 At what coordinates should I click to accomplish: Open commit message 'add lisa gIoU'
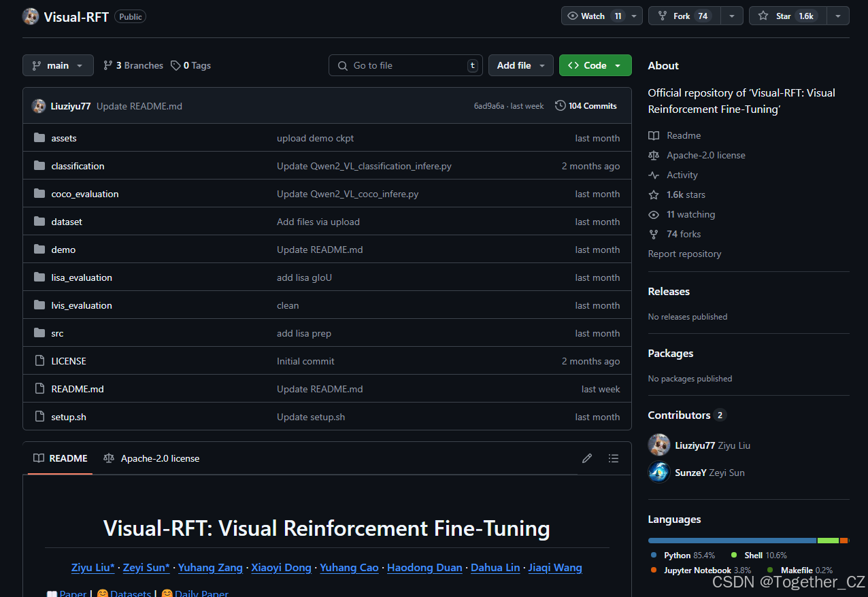point(304,277)
